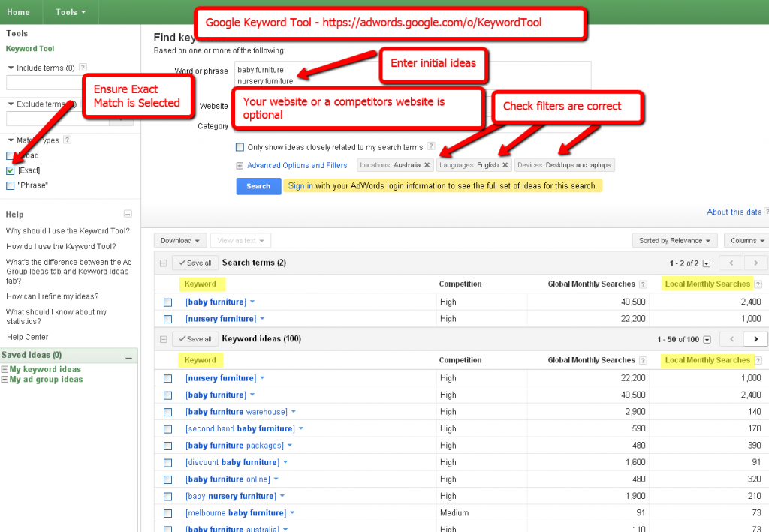The height and width of the screenshot is (532, 769).
Task: Open the About this data link
Action: pos(734,212)
